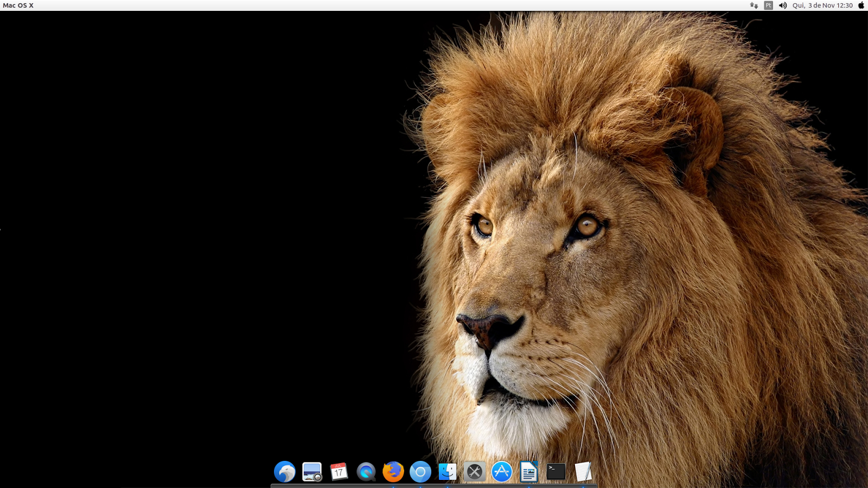Click the Mac OS X title in the panel
The height and width of the screenshot is (488, 868).
pyautogui.click(x=18, y=5)
